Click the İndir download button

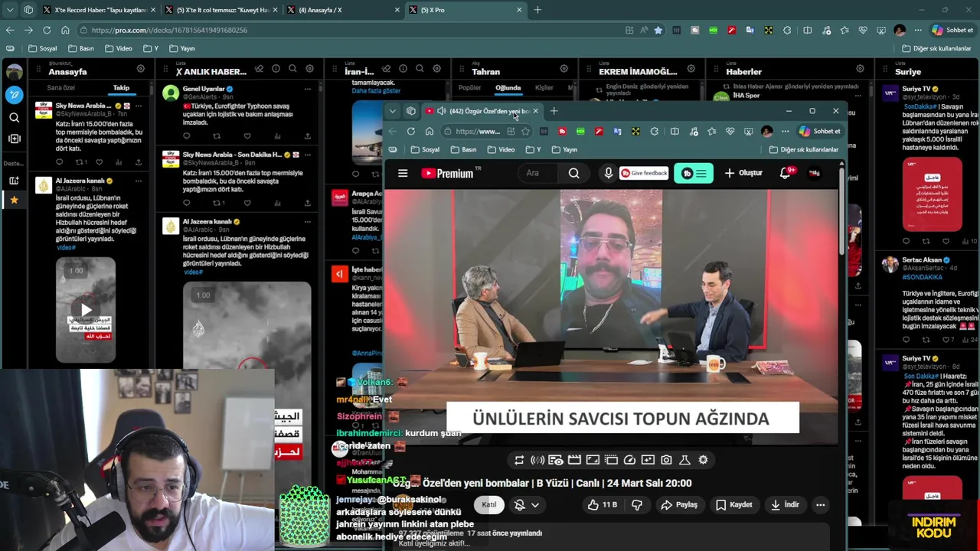click(784, 505)
